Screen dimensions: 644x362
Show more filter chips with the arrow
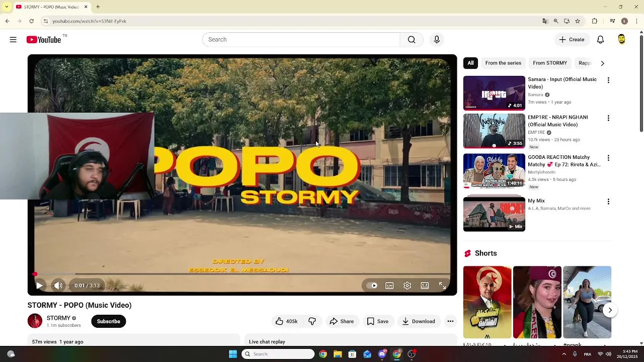click(x=602, y=63)
